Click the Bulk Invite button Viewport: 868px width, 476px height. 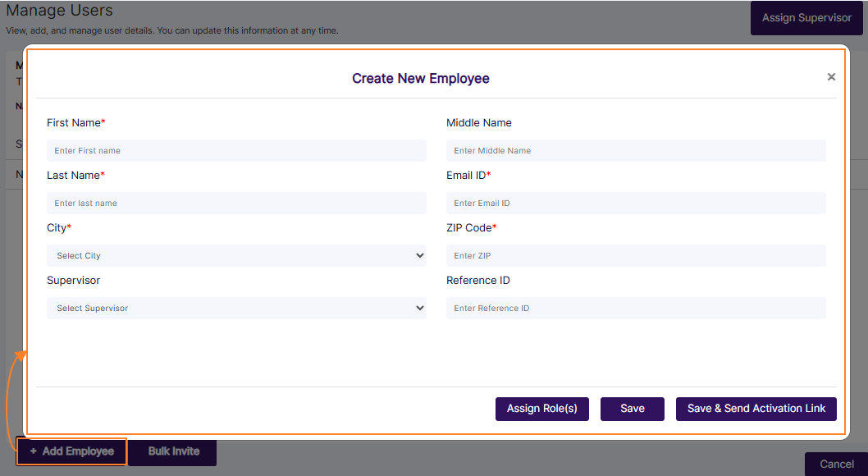[171, 451]
